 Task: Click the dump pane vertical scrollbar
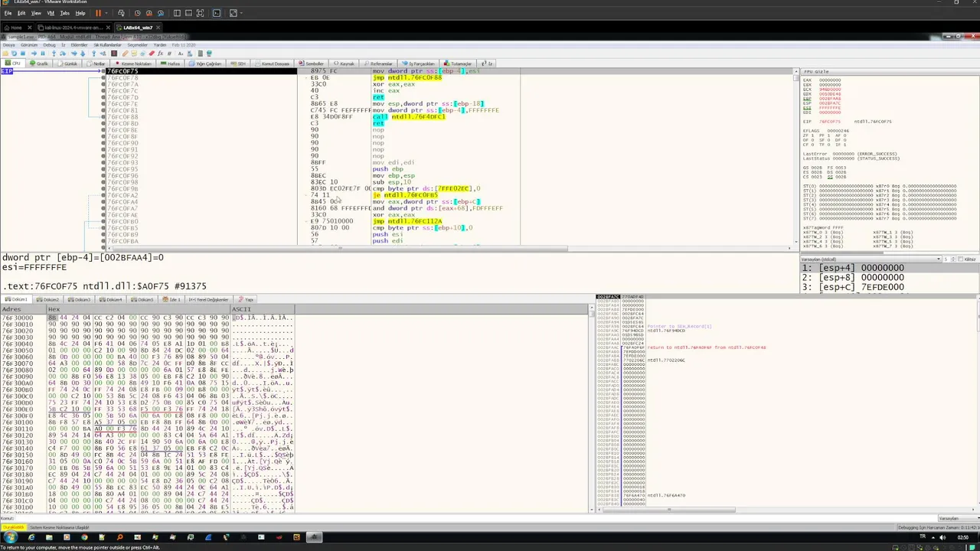click(592, 409)
